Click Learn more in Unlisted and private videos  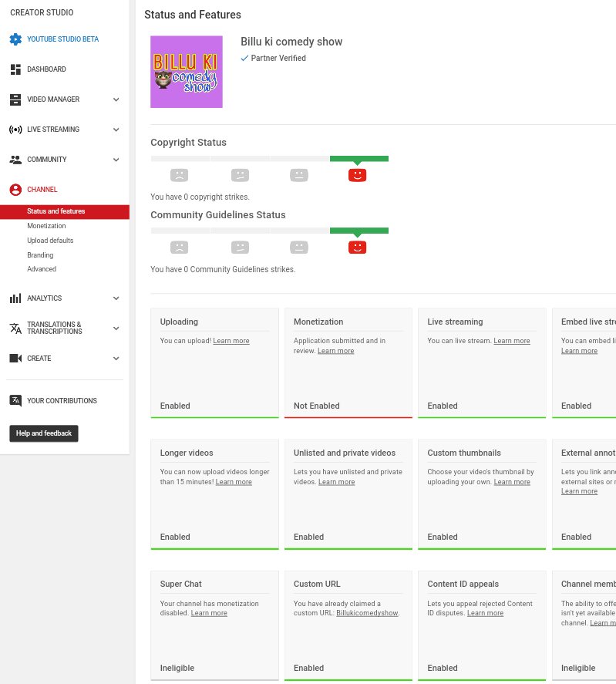click(x=336, y=482)
